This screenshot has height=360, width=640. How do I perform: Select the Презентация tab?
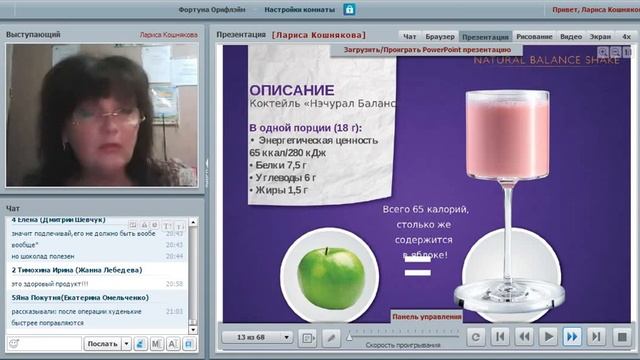485,36
